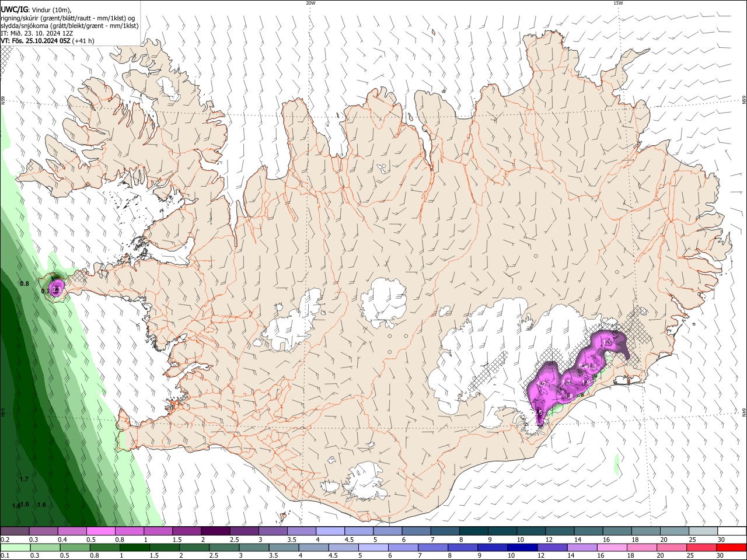Select the light grey swatch labeled 25 in upper scale
This screenshot has width=747, height=560.
pos(702,531)
